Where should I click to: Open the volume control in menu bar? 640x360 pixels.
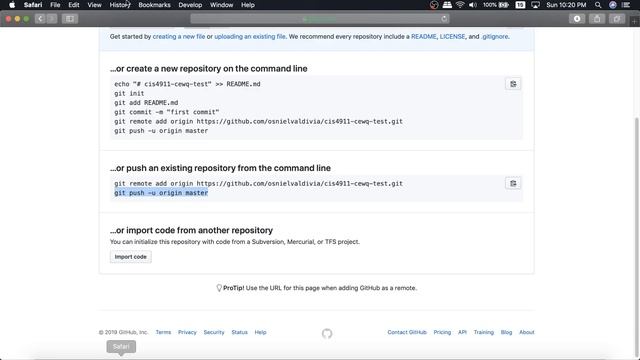tap(473, 5)
